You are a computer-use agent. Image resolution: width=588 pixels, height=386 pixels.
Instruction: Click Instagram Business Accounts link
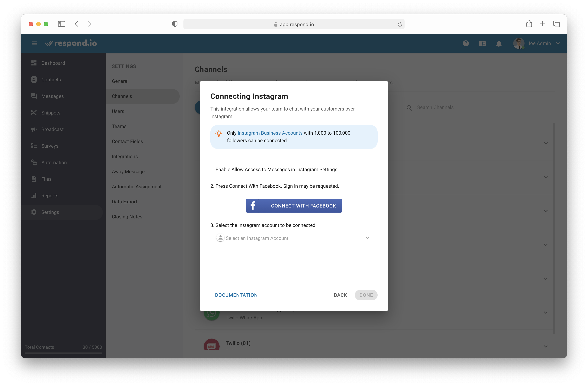(x=270, y=133)
